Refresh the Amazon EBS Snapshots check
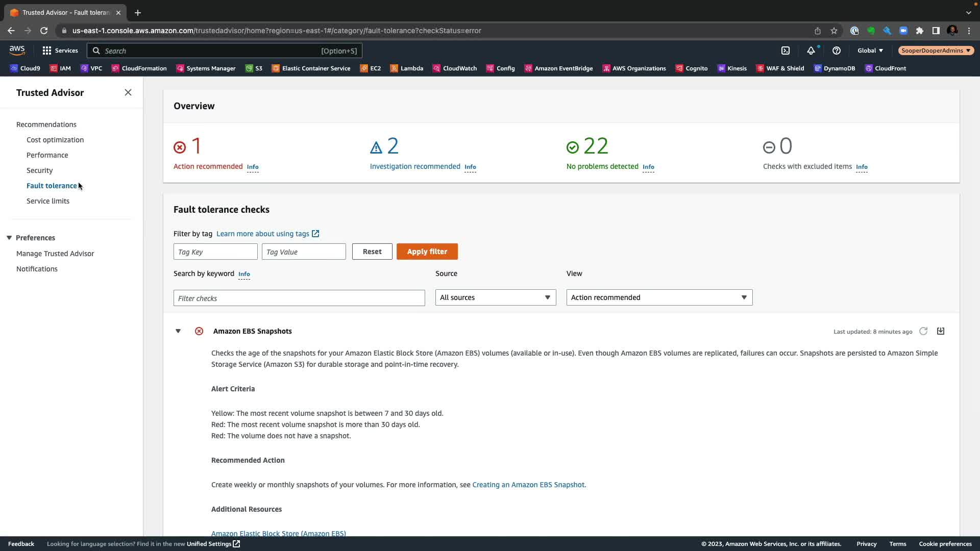The image size is (980, 551). pyautogui.click(x=923, y=331)
